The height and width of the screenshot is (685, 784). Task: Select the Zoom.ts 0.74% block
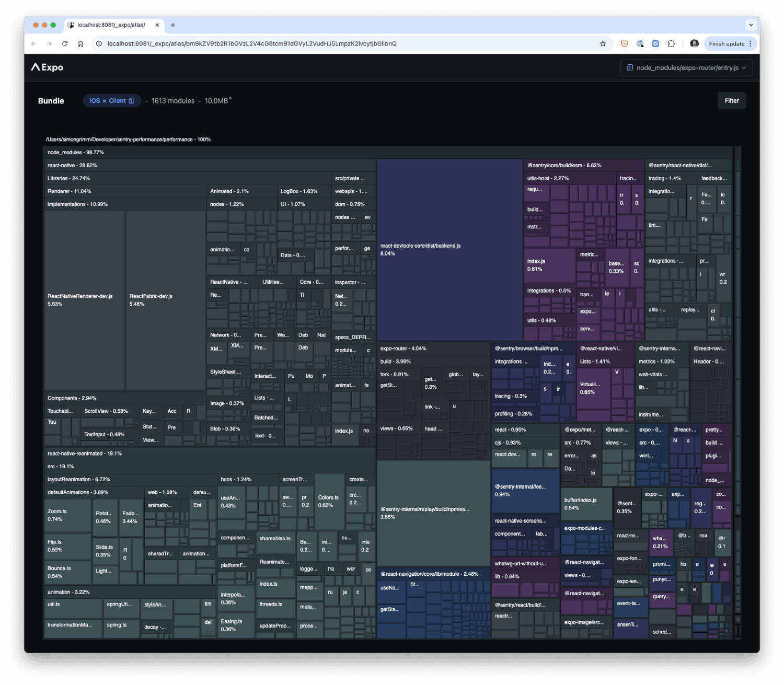[x=68, y=516]
